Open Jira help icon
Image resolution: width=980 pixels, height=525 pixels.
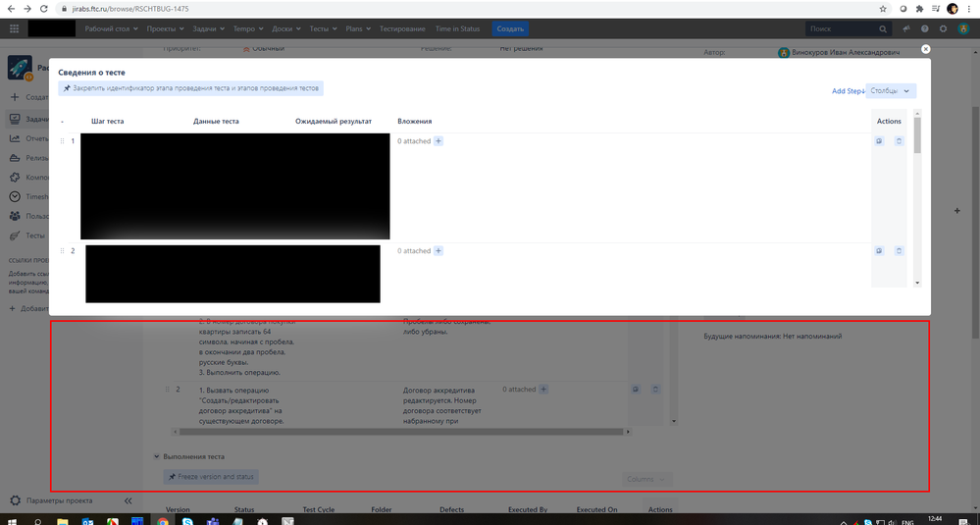pyautogui.click(x=924, y=28)
